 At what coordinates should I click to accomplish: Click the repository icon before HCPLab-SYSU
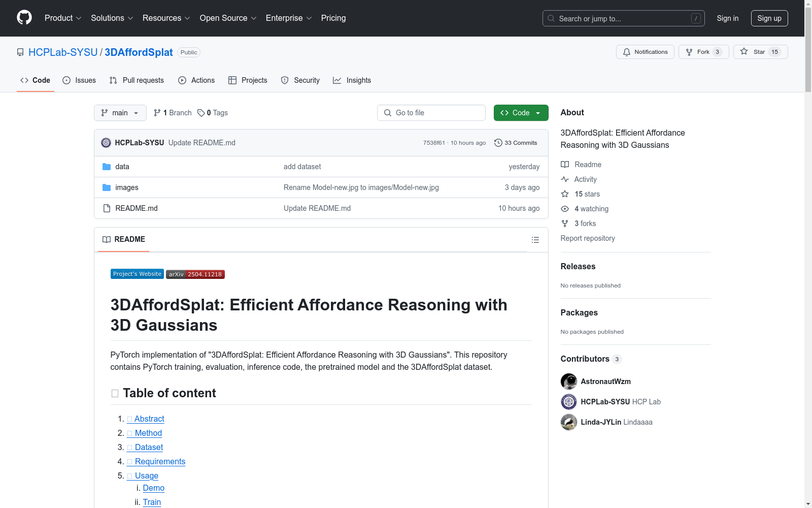point(20,52)
